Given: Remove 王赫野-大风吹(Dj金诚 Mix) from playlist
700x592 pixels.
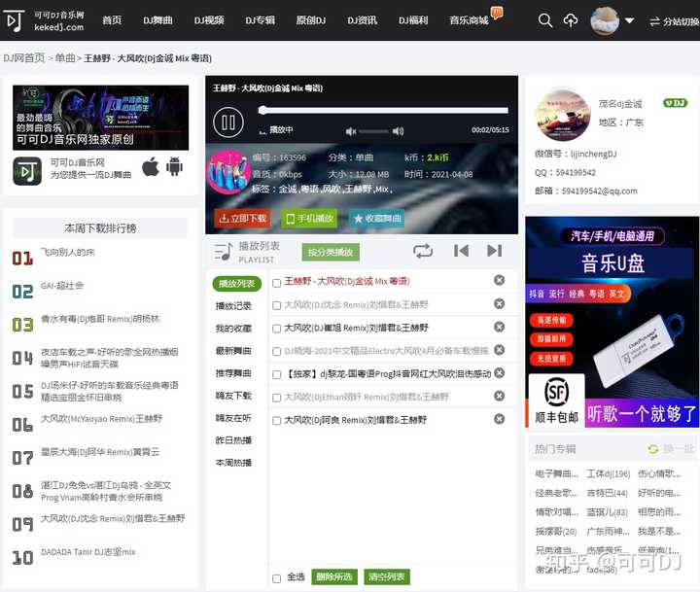Looking at the screenshot, I should click(499, 280).
